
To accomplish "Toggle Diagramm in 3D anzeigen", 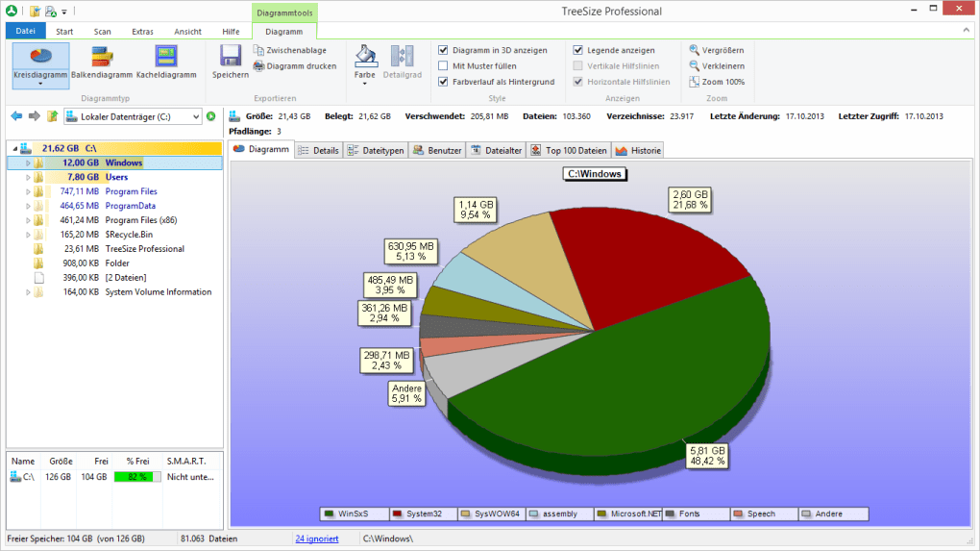I will pyautogui.click(x=443, y=50).
